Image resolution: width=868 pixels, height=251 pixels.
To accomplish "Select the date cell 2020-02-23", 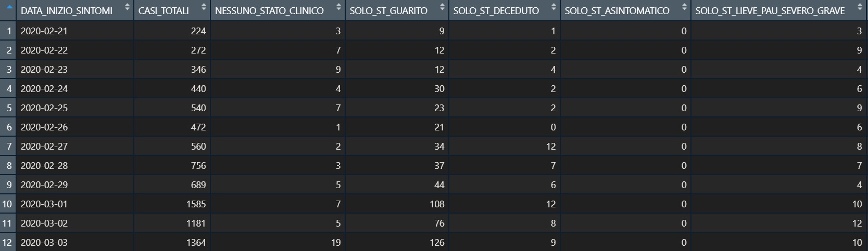I will (44, 70).
